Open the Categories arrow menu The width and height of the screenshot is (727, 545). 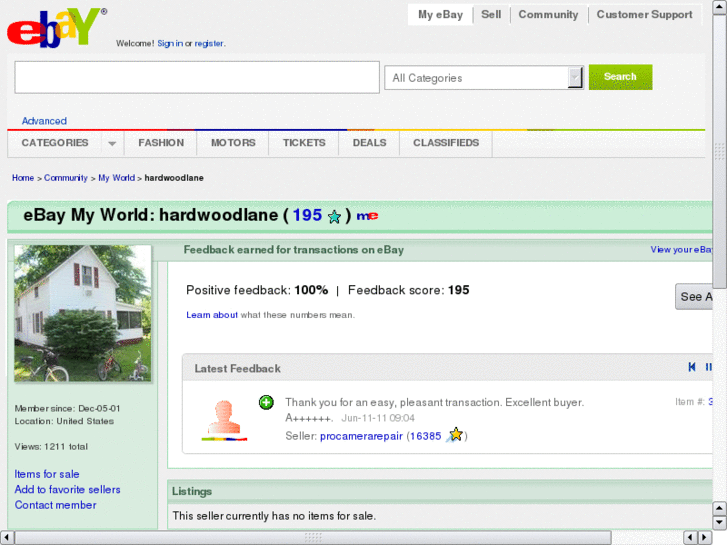[x=112, y=143]
